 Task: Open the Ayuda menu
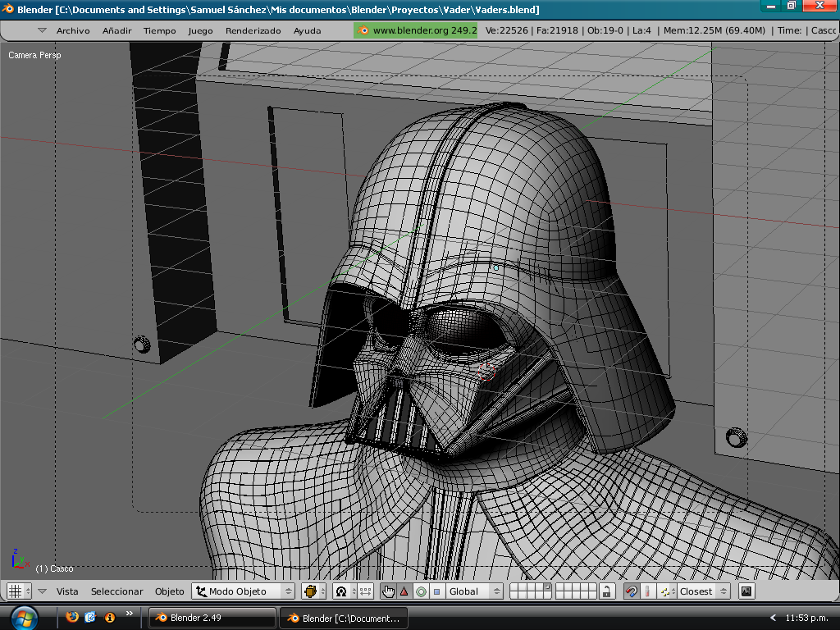point(307,30)
